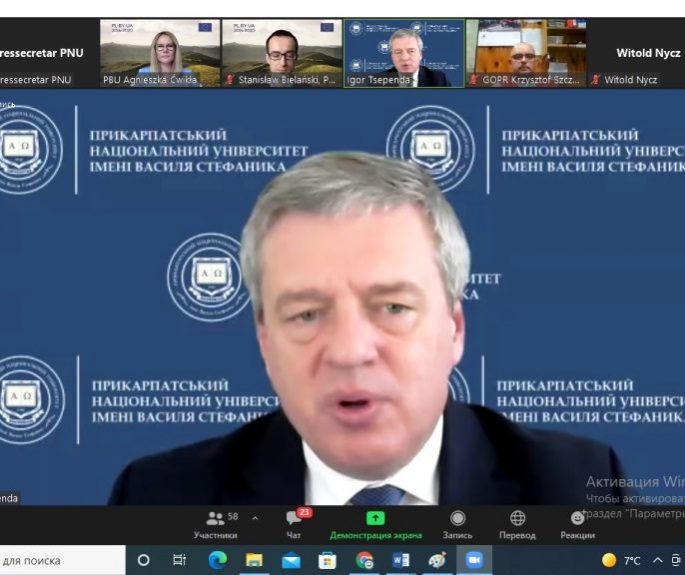685x575 pixels.
Task: Open the Chat (Чат) panel
Action: pos(294,524)
